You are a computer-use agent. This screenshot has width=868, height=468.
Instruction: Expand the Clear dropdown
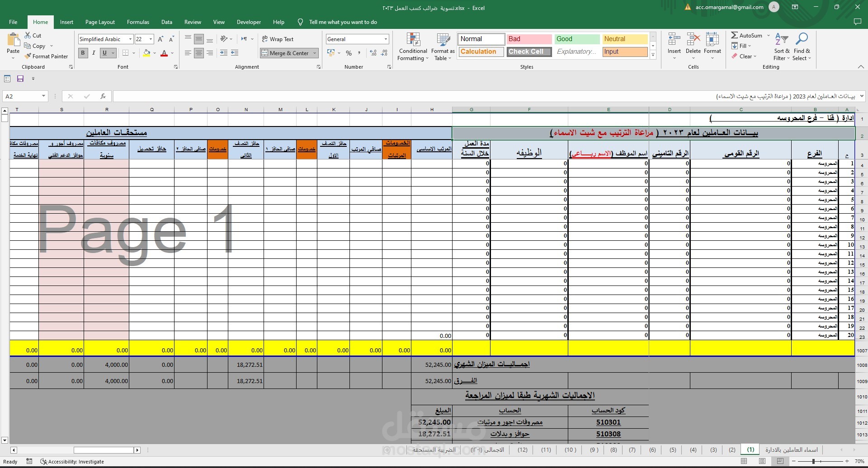(x=755, y=56)
